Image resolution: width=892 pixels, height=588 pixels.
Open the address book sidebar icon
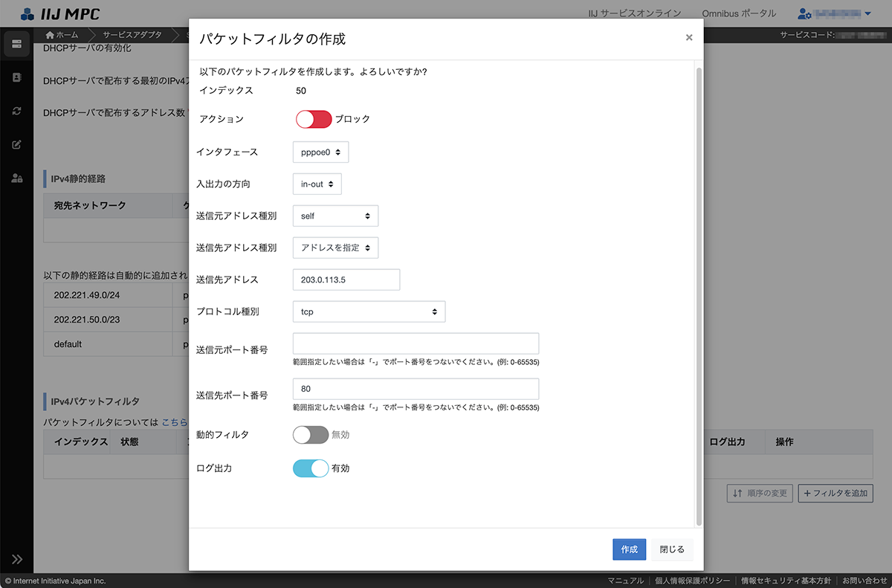[x=16, y=77]
